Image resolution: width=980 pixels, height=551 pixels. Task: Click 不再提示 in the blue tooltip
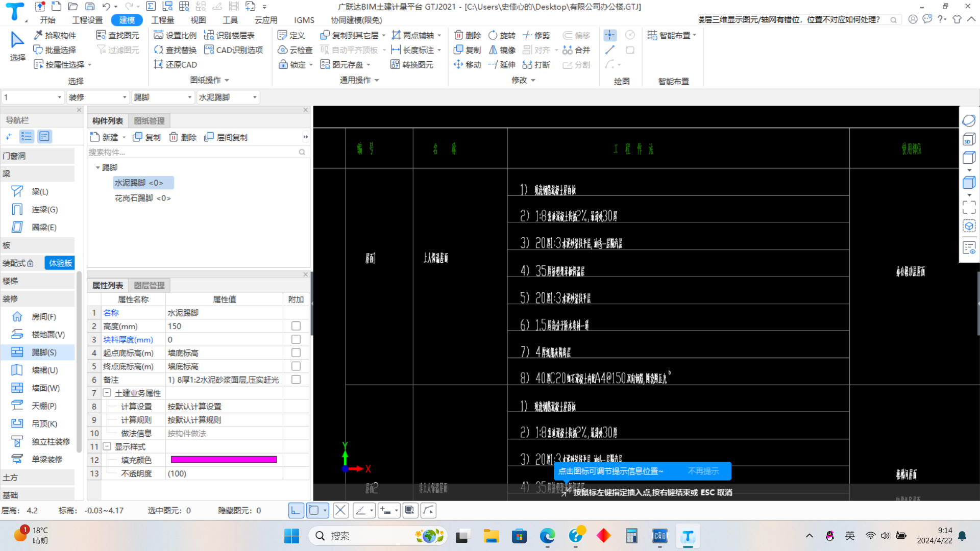(x=703, y=471)
